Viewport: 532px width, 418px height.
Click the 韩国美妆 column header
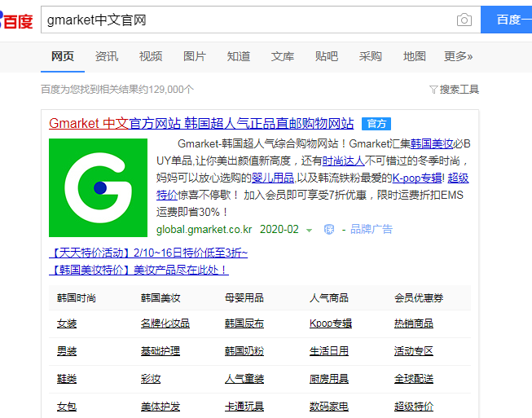[x=160, y=298]
